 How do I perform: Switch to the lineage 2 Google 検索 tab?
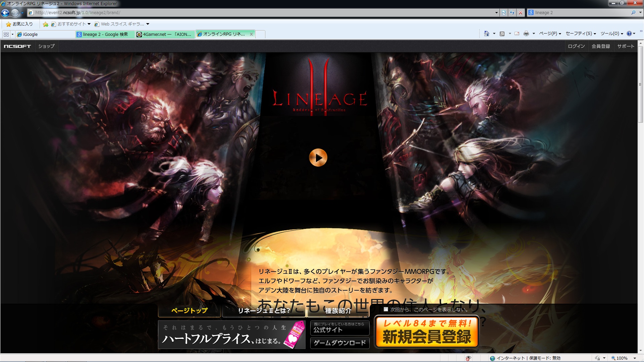tap(105, 34)
